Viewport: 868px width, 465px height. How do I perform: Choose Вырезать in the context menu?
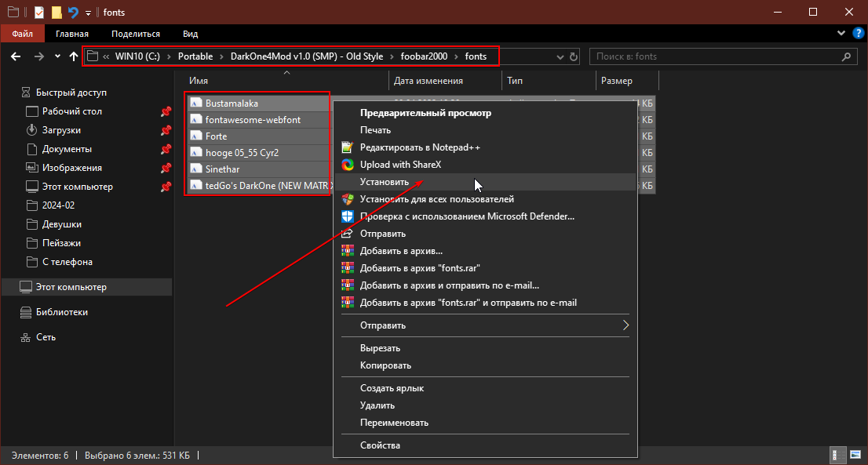(x=484, y=348)
